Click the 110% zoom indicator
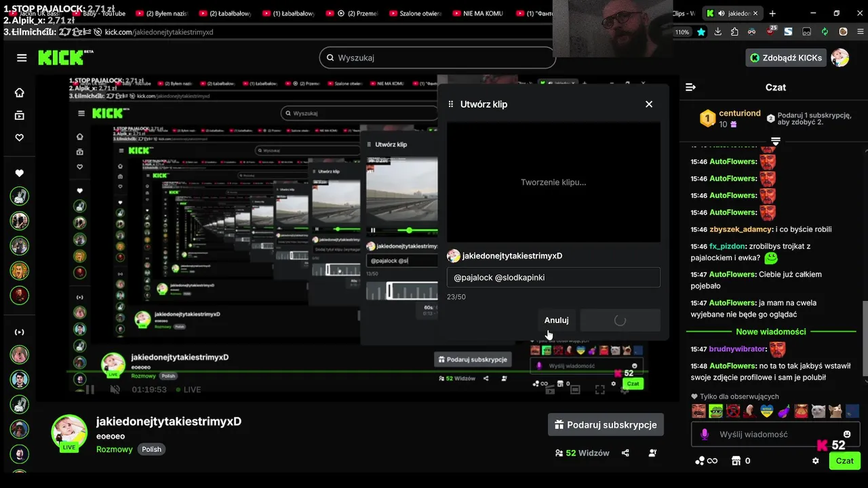868x488 pixels. [x=682, y=32]
